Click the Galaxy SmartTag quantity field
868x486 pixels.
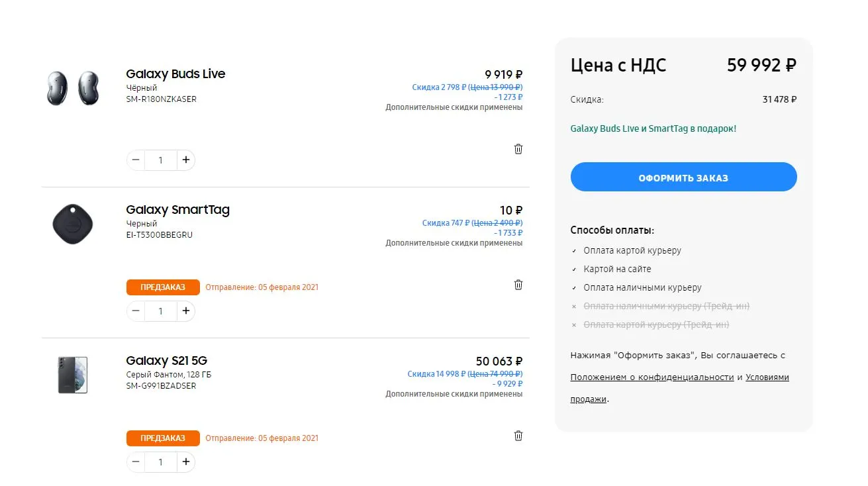tap(160, 311)
